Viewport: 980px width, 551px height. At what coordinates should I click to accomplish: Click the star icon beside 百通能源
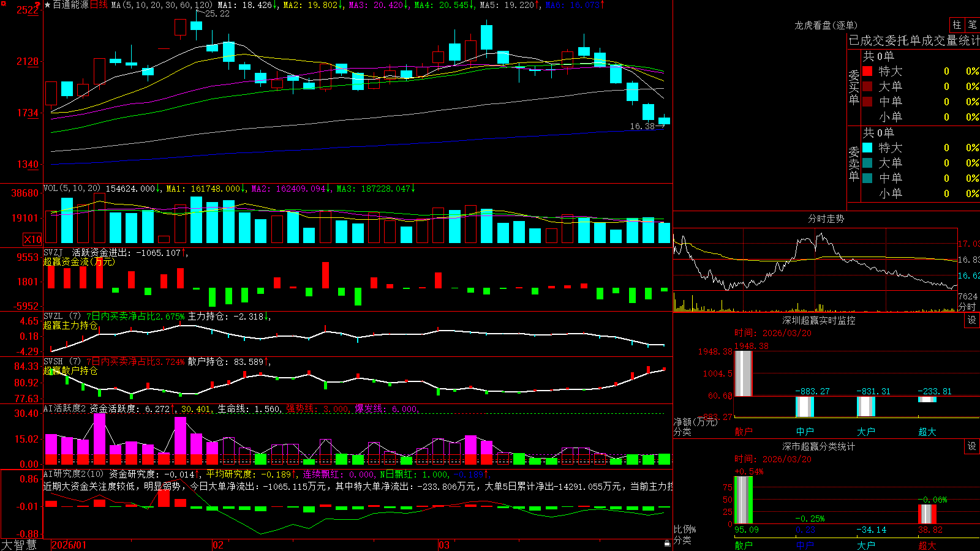(48, 5)
